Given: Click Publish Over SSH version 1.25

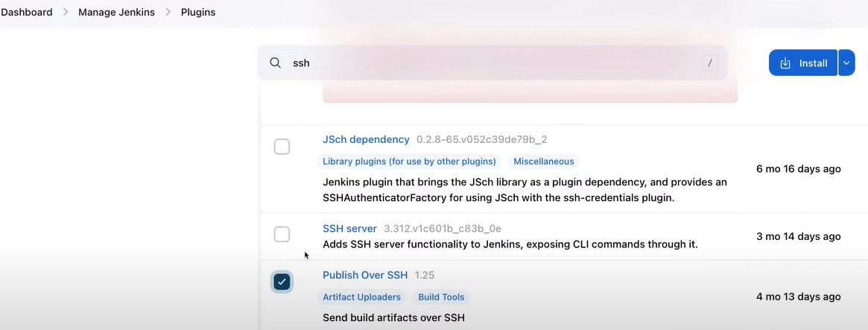Looking at the screenshot, I should point(425,275).
